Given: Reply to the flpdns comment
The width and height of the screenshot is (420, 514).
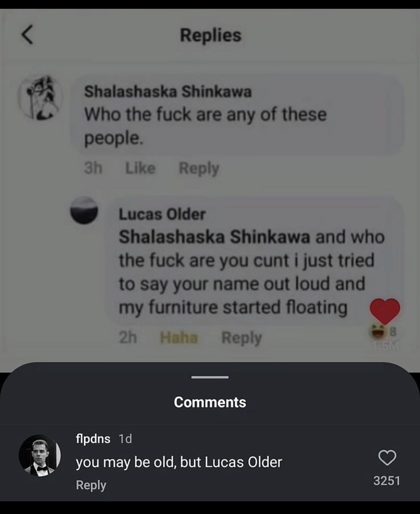Looking at the screenshot, I should [91, 485].
